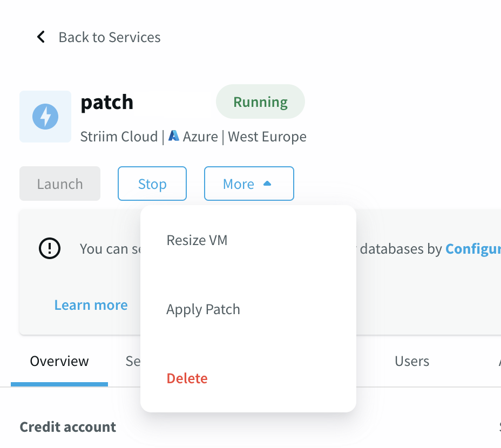
Task: Go back via Back to Services link
Action: (x=109, y=37)
